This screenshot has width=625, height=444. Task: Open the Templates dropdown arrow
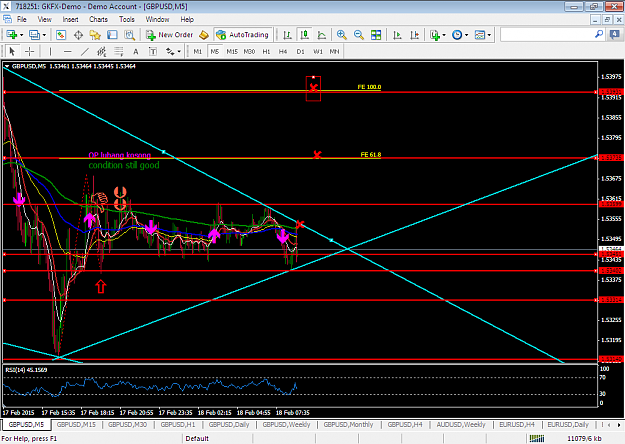489,35
